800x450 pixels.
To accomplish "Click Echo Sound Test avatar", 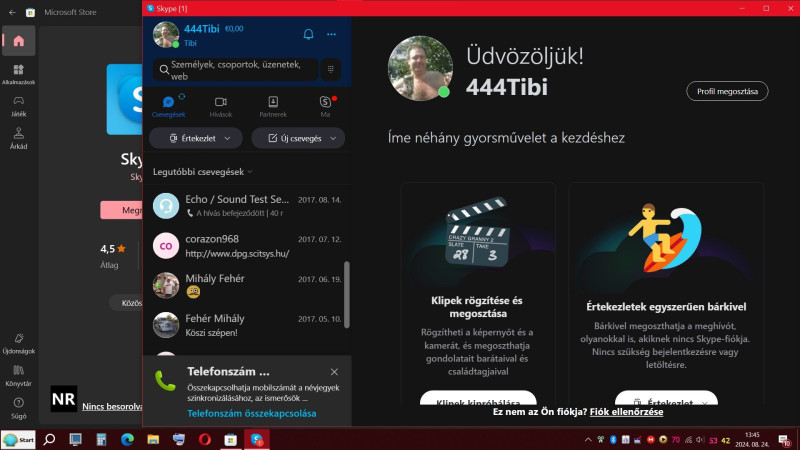I will (166, 206).
